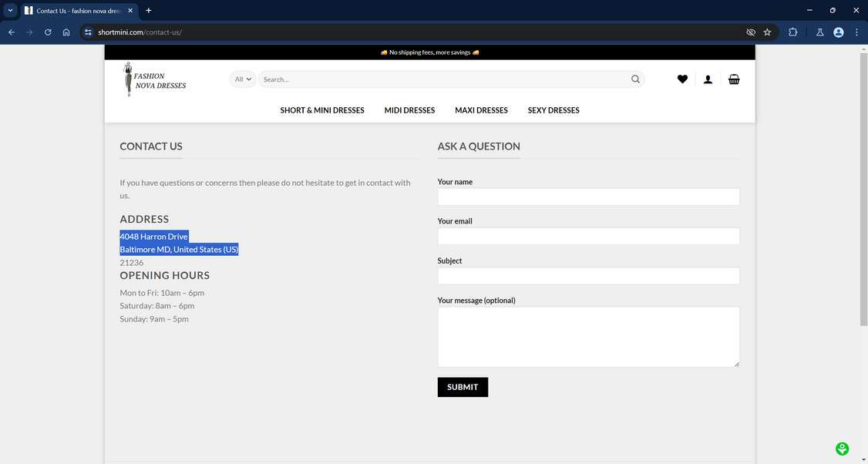The image size is (868, 464).
Task: Open a new browser tab
Action: tap(148, 11)
